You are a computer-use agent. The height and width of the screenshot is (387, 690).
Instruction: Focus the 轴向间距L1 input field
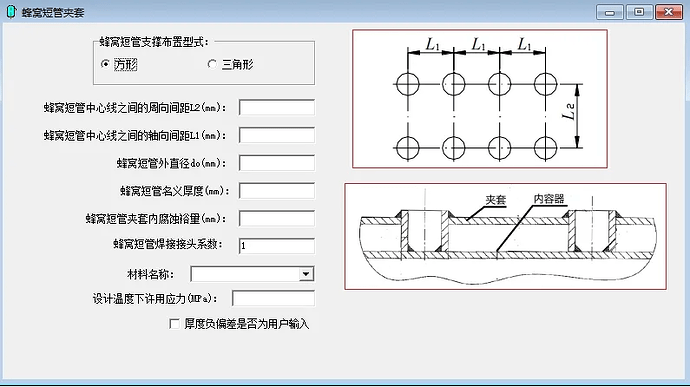(x=277, y=135)
